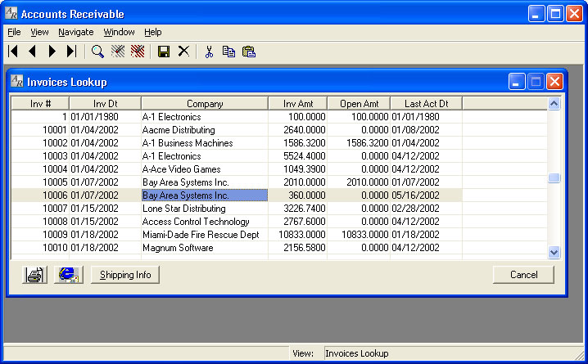This screenshot has height=364, width=588.
Task: Sort by the Company column header
Action: (205, 103)
